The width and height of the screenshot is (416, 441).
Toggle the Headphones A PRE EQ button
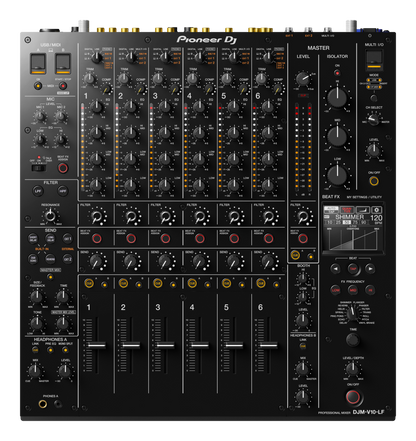pyautogui.click(x=50, y=350)
